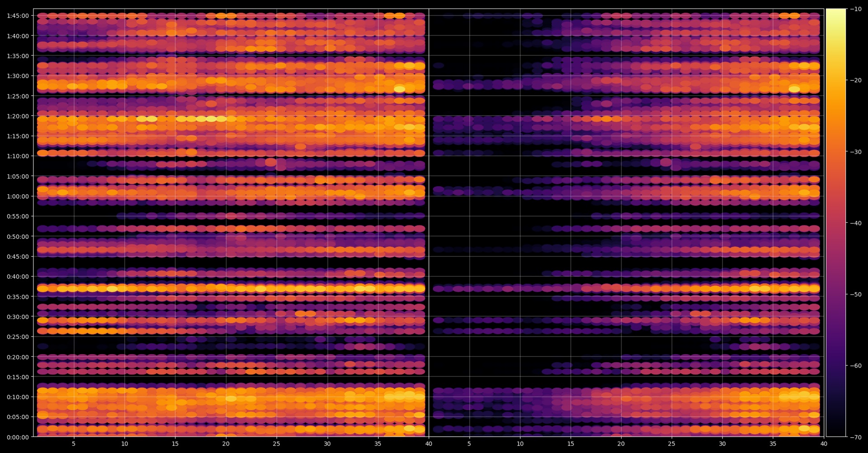Click x-axis tick 10 of left heatmap
Screen dimensions: 868x453
(124, 444)
